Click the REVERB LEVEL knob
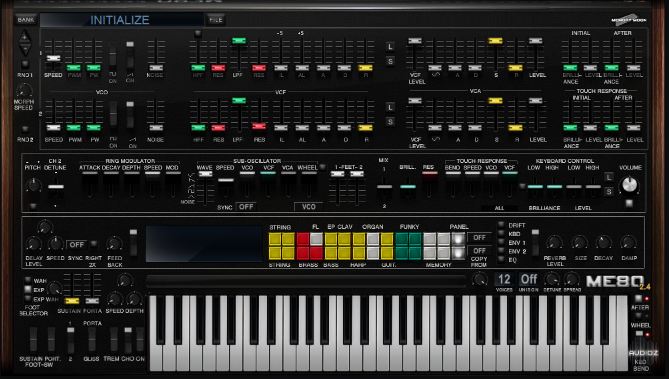This screenshot has height=379, width=669. [554, 243]
